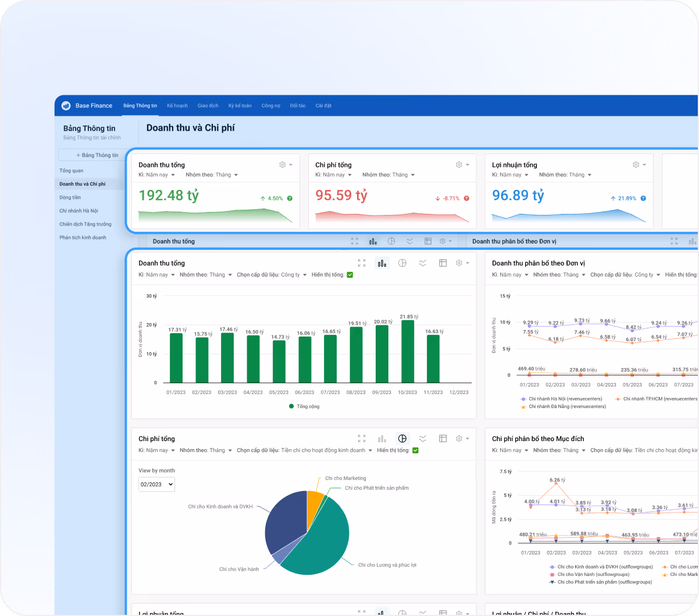The height and width of the screenshot is (616, 699).
Task: Click help icon beside 4.50% growth figure
Action: coord(290,199)
